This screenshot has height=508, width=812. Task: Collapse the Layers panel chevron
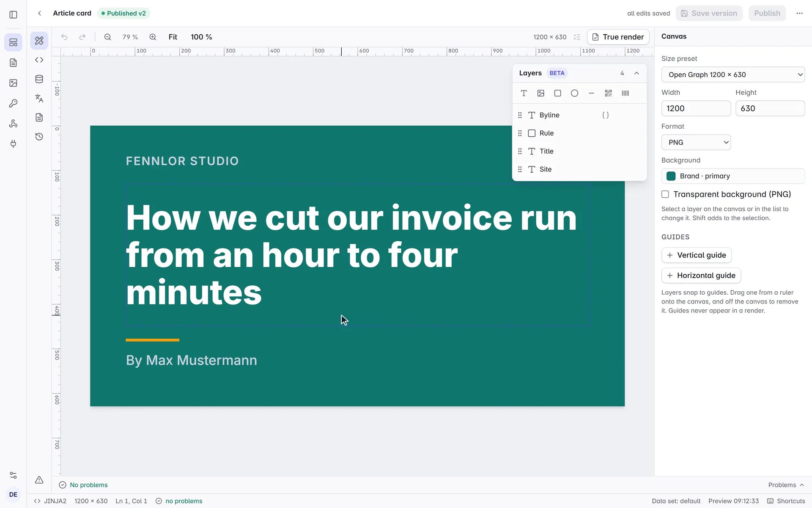(636, 73)
